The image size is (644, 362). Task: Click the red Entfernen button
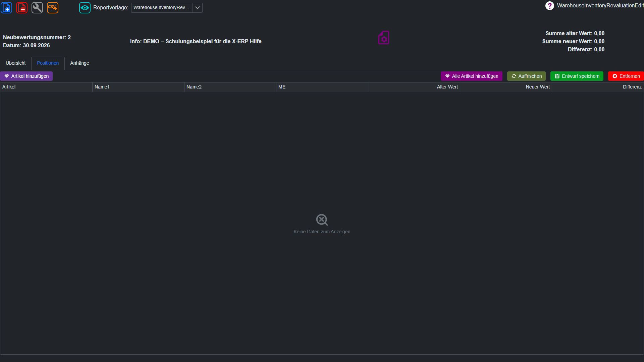point(626,76)
